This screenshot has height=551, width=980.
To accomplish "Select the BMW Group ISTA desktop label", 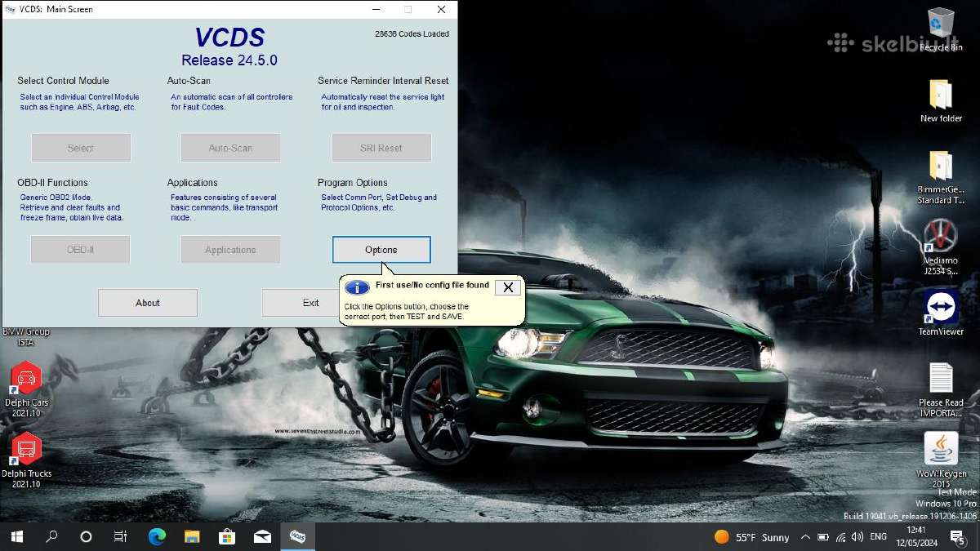I will click(25, 337).
